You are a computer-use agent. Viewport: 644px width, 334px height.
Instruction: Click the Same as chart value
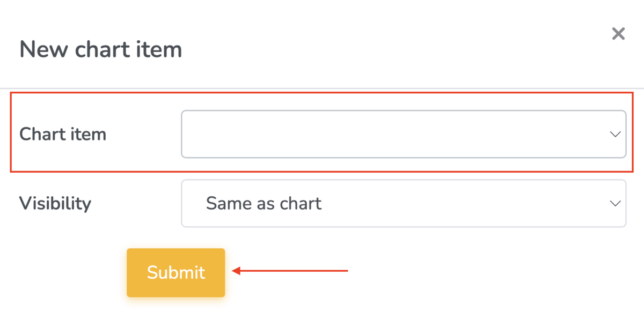(263, 203)
